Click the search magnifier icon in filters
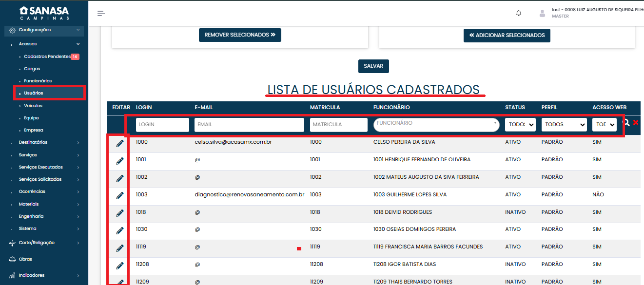This screenshot has height=285, width=644. [x=626, y=123]
